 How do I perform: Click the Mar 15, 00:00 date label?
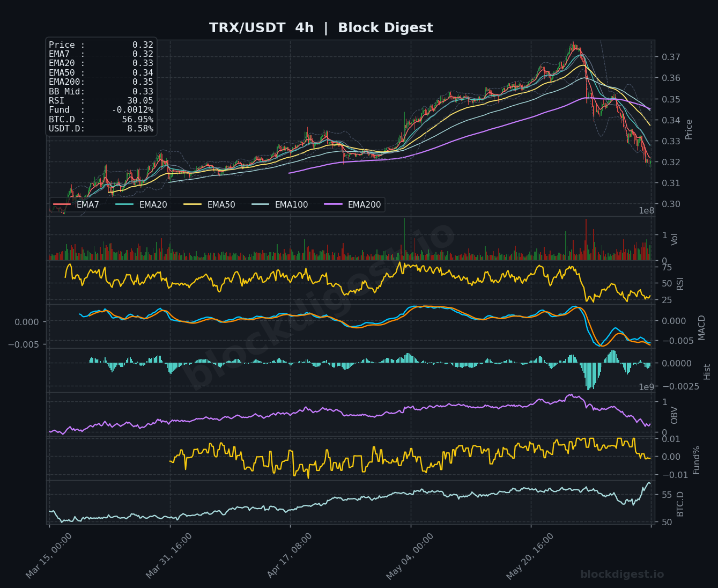click(x=49, y=556)
